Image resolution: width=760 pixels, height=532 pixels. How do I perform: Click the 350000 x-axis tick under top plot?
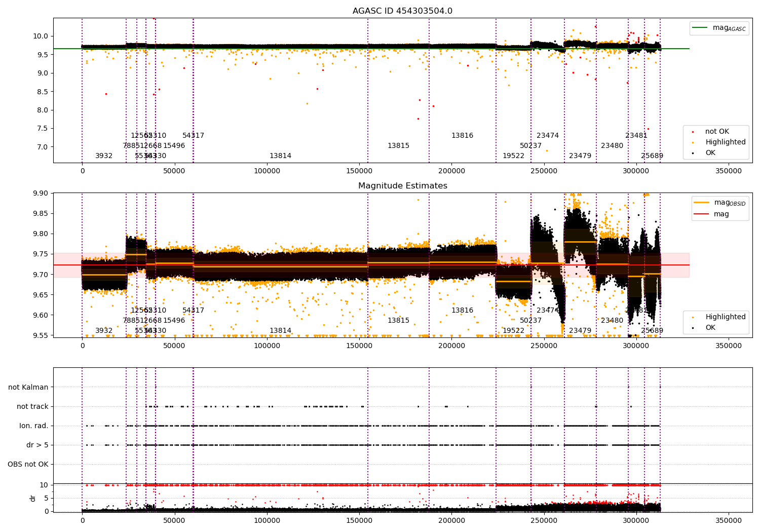(x=729, y=171)
